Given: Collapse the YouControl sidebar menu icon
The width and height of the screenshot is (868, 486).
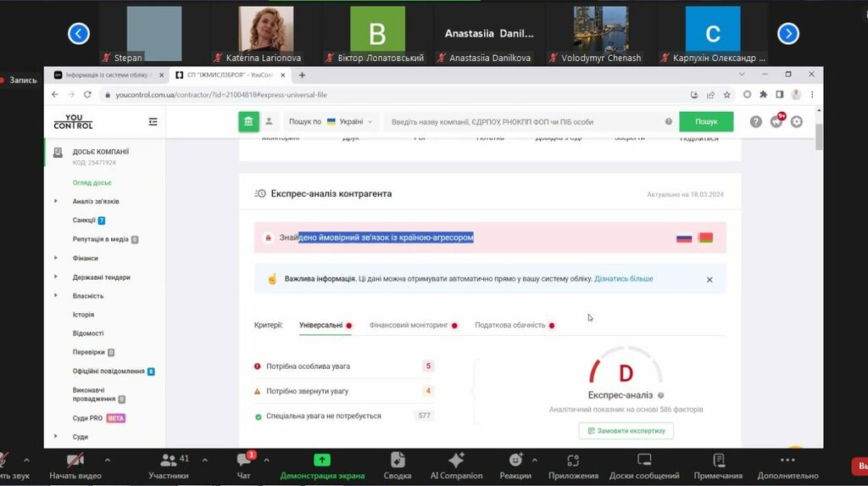Looking at the screenshot, I should pos(153,122).
